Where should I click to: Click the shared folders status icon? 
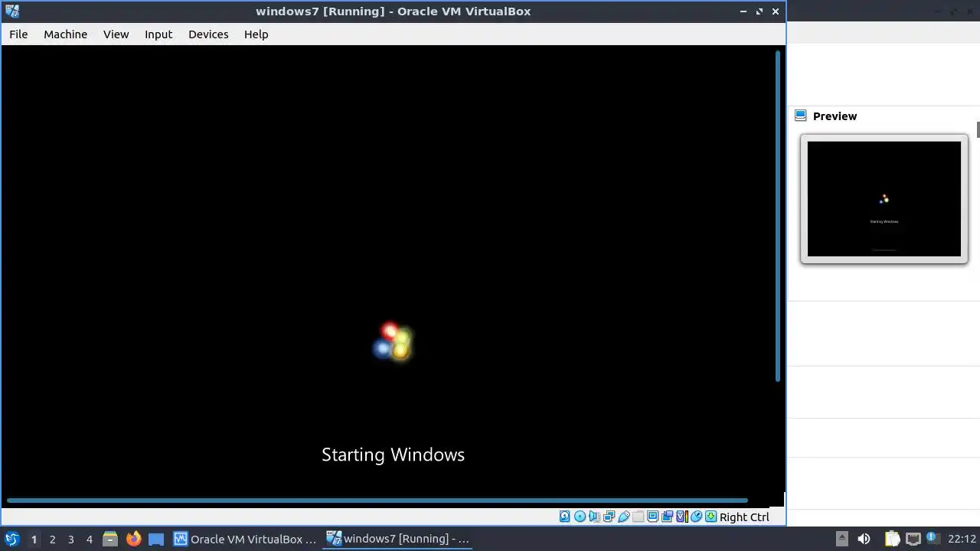639,517
